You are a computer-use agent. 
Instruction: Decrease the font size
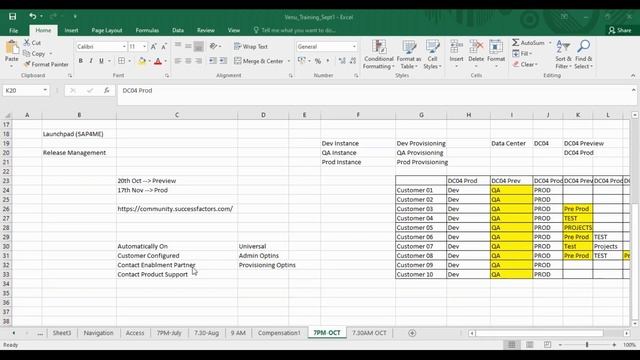(164, 47)
